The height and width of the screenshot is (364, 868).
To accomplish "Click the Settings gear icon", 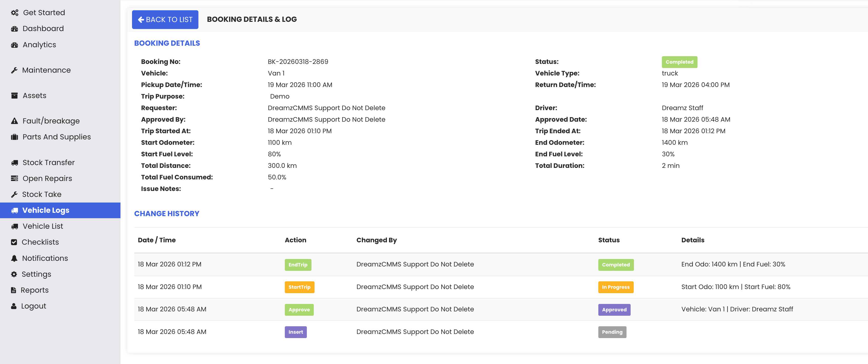I will coord(14,274).
